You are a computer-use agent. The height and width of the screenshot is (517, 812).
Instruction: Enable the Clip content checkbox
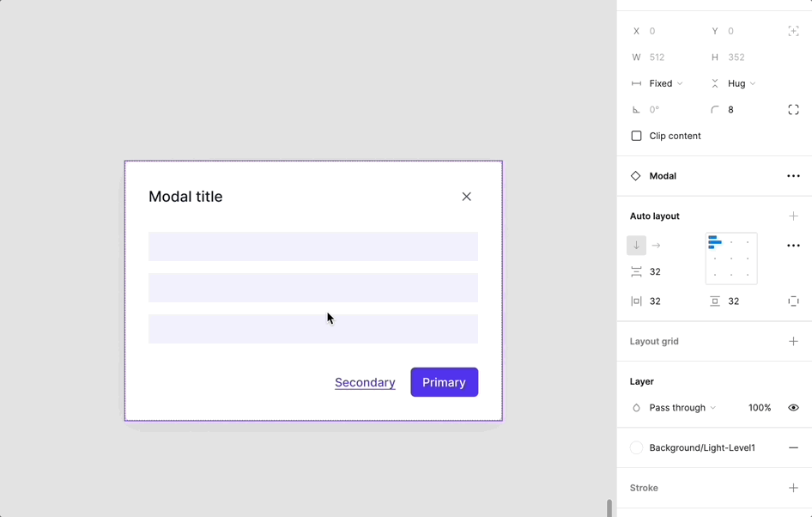636,136
